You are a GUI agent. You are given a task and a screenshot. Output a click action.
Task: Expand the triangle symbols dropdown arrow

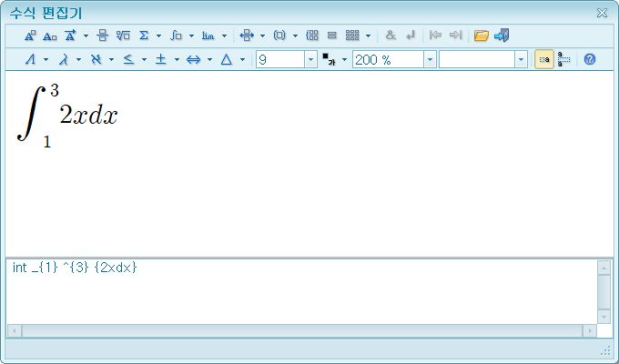(242, 60)
